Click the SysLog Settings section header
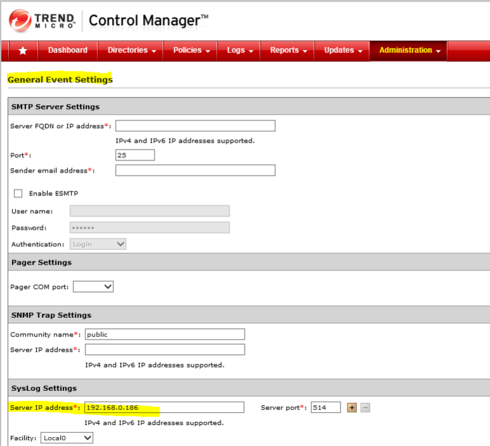The image size is (490, 446). pos(44,388)
